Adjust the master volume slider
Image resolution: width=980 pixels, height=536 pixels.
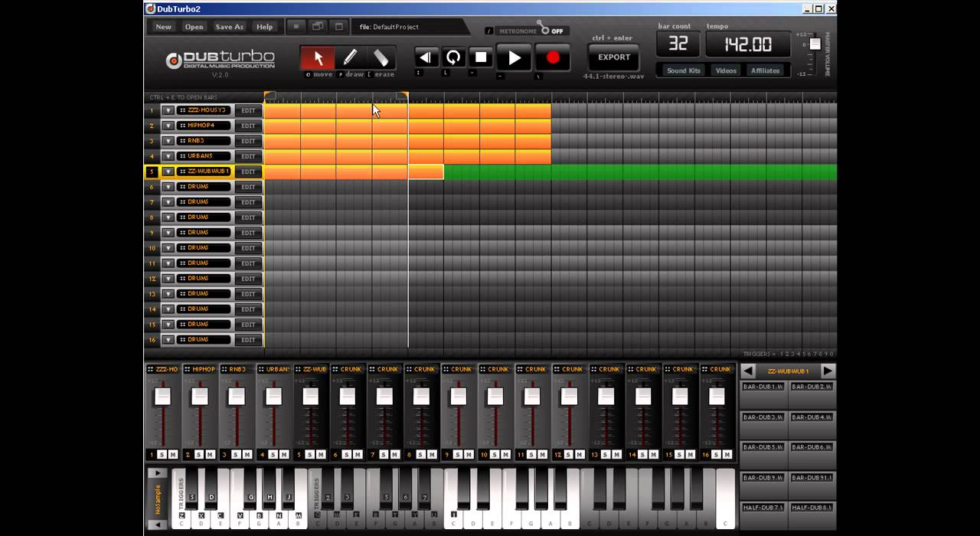click(x=815, y=44)
